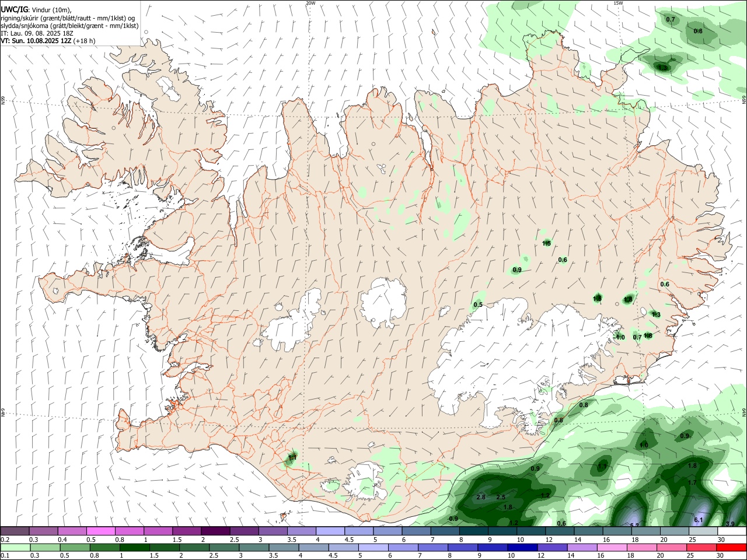Click the 'VT: Sun. 10.08.2025 12Z (+18 h)' line
The image size is (747, 560).
coord(48,41)
